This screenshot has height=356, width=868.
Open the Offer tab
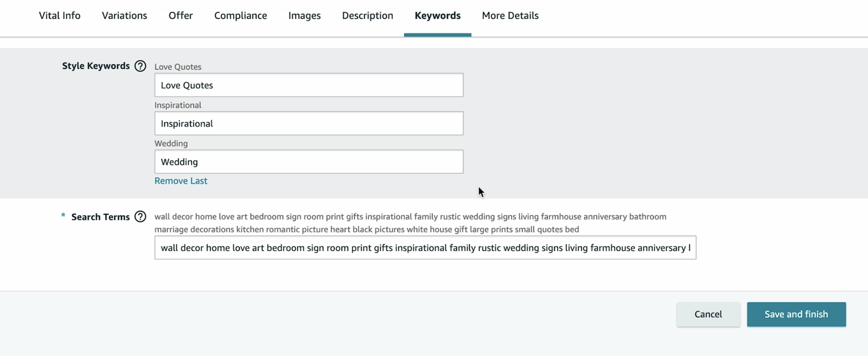[180, 16]
